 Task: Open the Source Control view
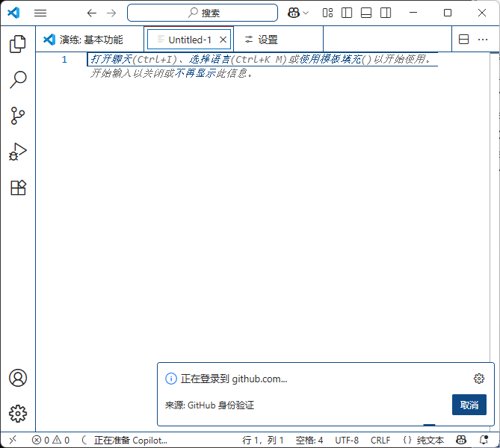coord(18,115)
